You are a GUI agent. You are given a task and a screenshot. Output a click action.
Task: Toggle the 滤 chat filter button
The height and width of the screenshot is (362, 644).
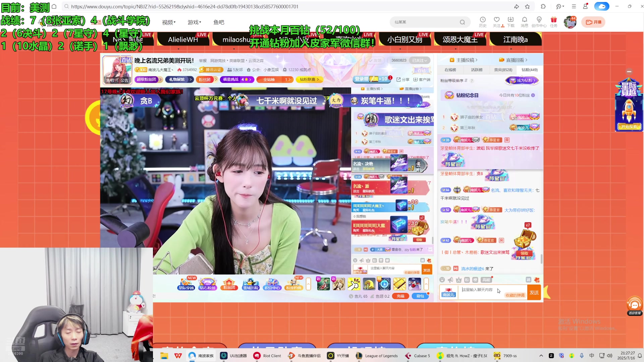tap(528, 280)
